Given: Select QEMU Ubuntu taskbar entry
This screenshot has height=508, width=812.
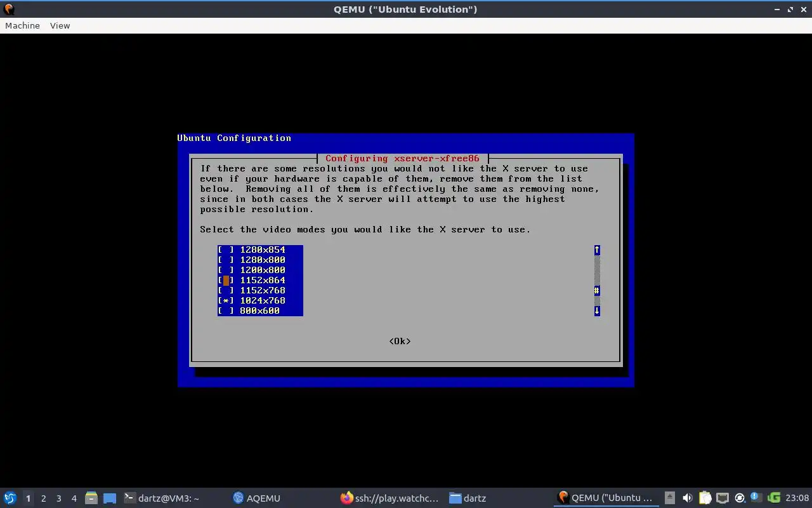Looking at the screenshot, I should tap(605, 498).
